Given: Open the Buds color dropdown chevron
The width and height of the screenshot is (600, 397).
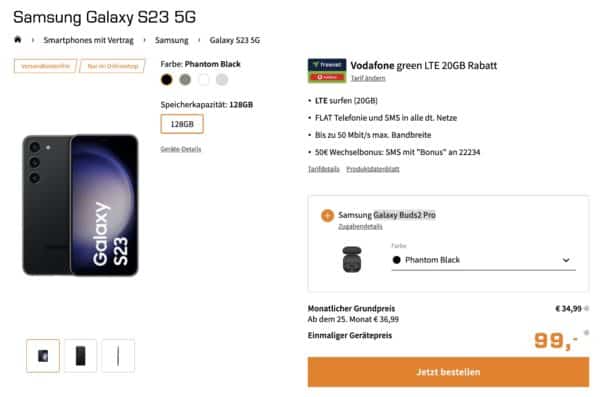Looking at the screenshot, I should click(566, 260).
